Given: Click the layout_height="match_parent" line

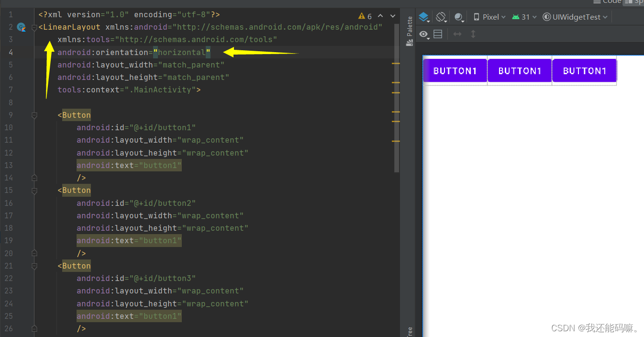Looking at the screenshot, I should 144,77.
